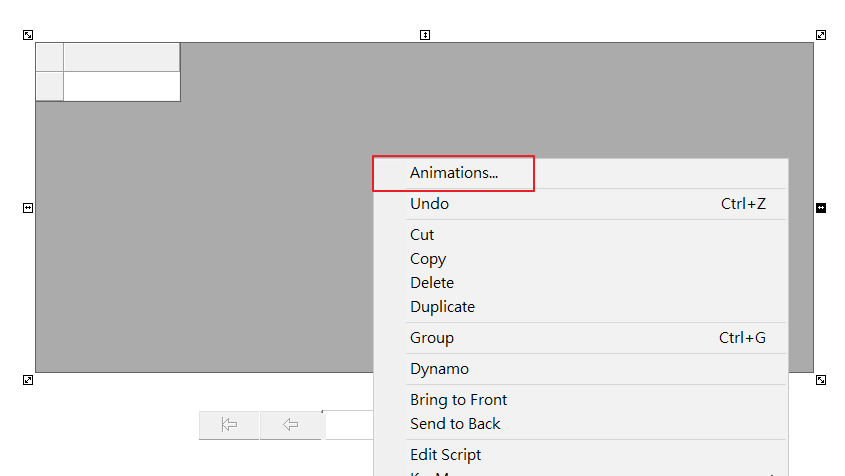Click the left-middle horizontal resize handle
Screen dimensions: 845x476
point(28,208)
